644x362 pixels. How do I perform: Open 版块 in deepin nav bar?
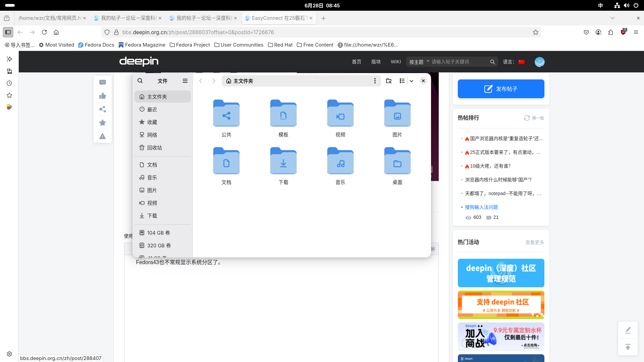tap(376, 62)
